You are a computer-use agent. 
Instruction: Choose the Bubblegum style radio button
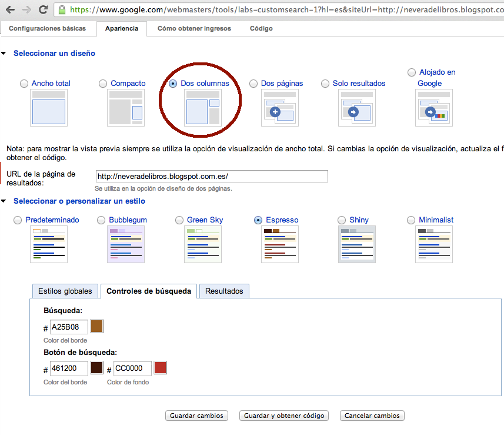tap(101, 220)
